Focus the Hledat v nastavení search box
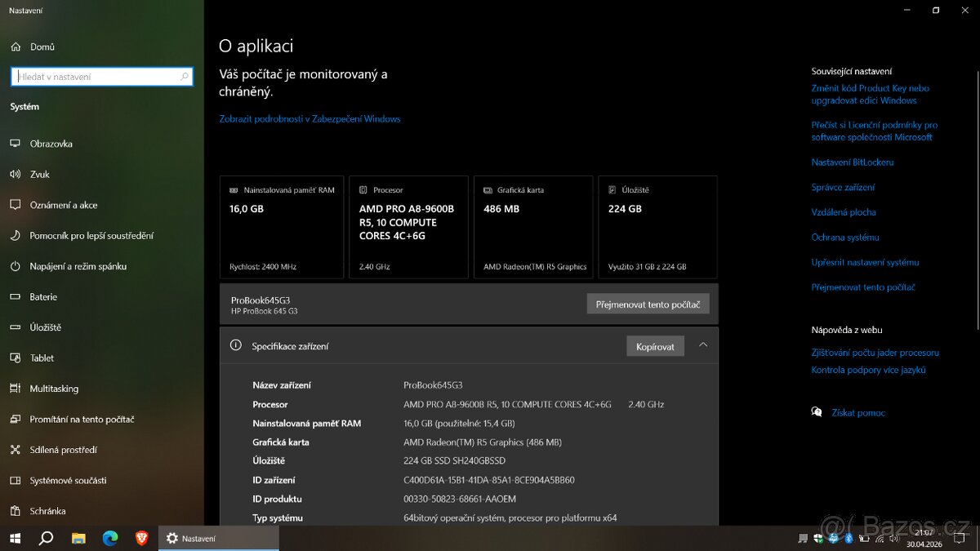The width and height of the screenshot is (980, 551). (x=102, y=77)
